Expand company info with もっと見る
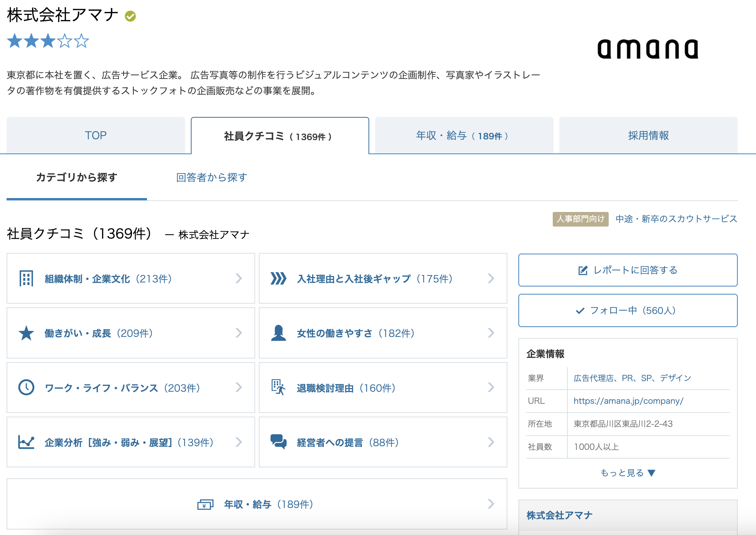Viewport: 756px width, 535px height. [628, 473]
